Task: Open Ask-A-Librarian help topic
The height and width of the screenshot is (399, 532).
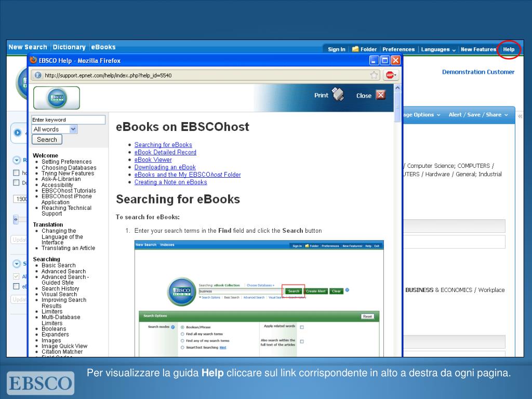Action: coord(61,179)
